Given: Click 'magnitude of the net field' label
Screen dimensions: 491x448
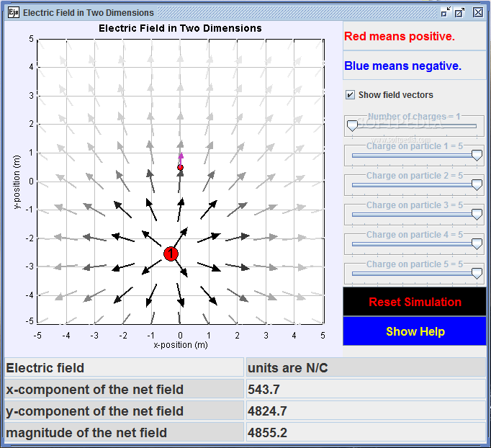Looking at the screenshot, I should (124, 432).
